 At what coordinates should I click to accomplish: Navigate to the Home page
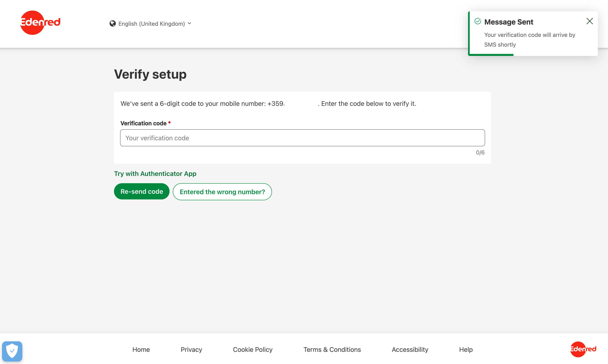tap(141, 350)
